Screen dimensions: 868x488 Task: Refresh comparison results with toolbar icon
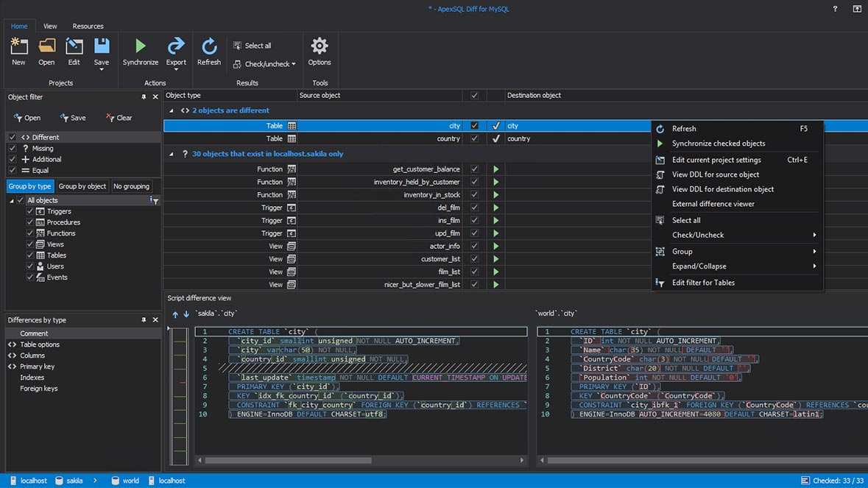(209, 50)
